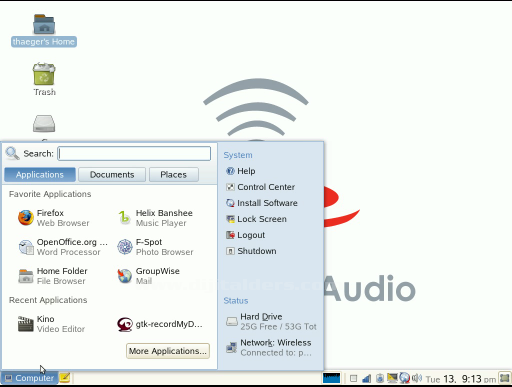Switch to Documents tab
The height and width of the screenshot is (387, 512).
click(112, 175)
